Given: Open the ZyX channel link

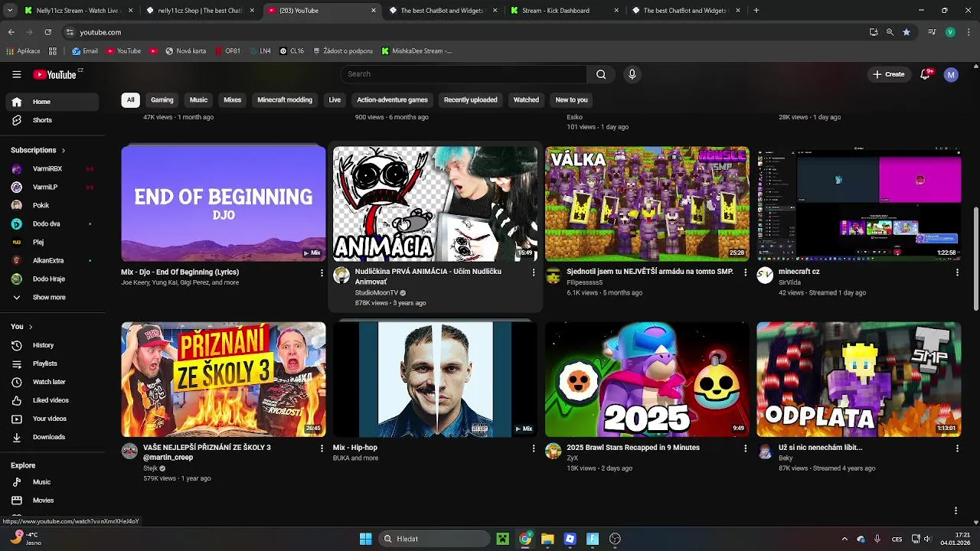Looking at the screenshot, I should pos(572,458).
